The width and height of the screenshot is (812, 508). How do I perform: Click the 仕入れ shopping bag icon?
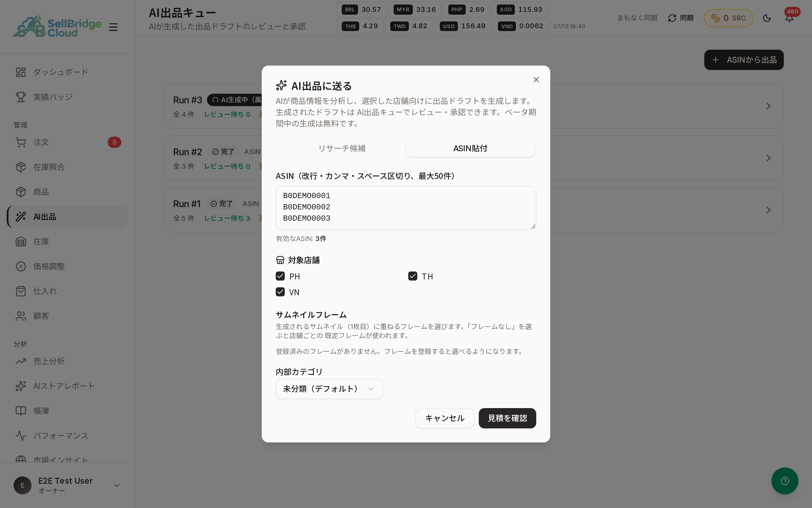point(21,291)
